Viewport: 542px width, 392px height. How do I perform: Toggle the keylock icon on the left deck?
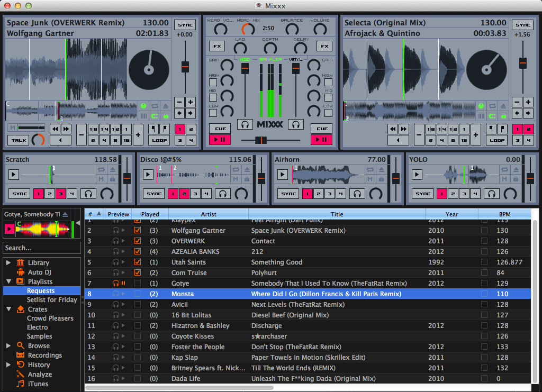(x=166, y=116)
